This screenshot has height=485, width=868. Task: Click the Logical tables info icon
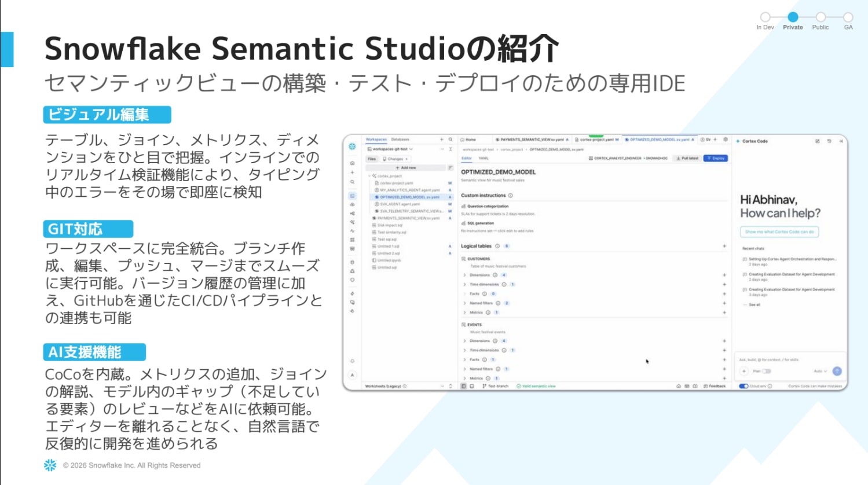pos(497,246)
